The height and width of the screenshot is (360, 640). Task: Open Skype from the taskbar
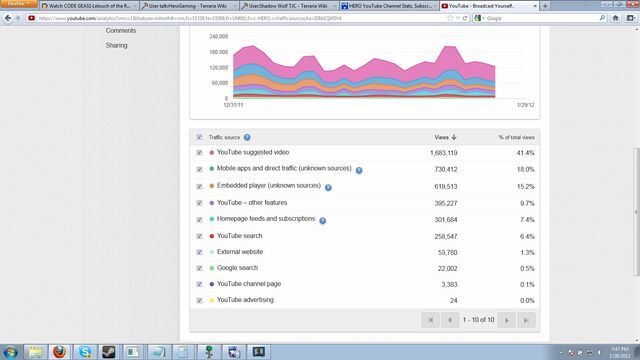click(x=85, y=352)
